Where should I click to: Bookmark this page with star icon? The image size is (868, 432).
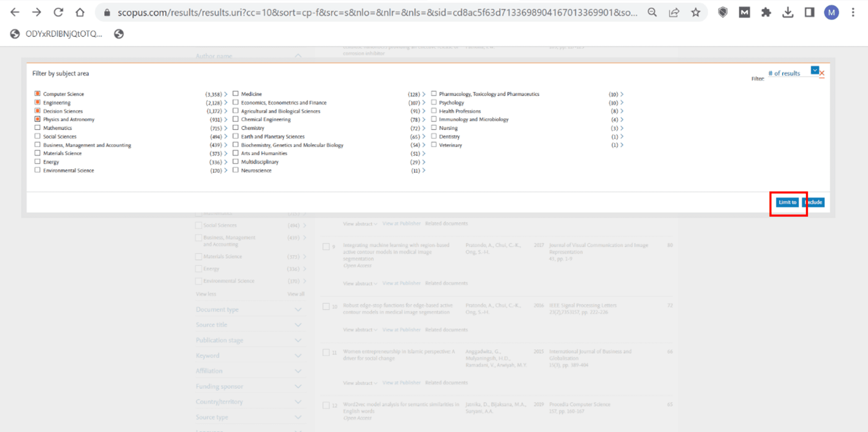click(x=696, y=13)
